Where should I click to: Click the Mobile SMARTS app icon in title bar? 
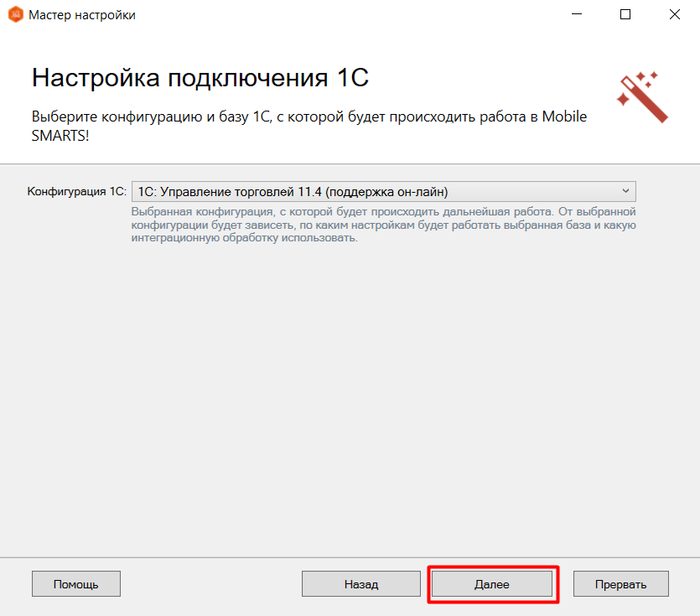coord(16,14)
